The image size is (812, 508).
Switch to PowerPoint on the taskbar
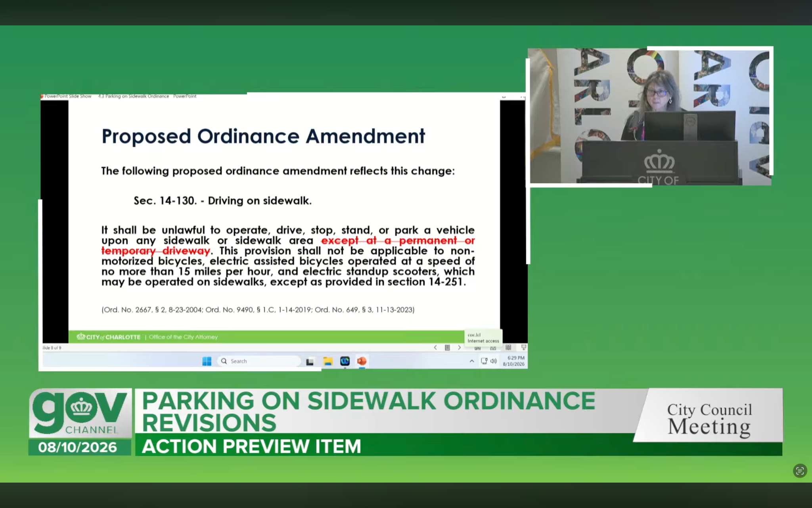[362, 361]
